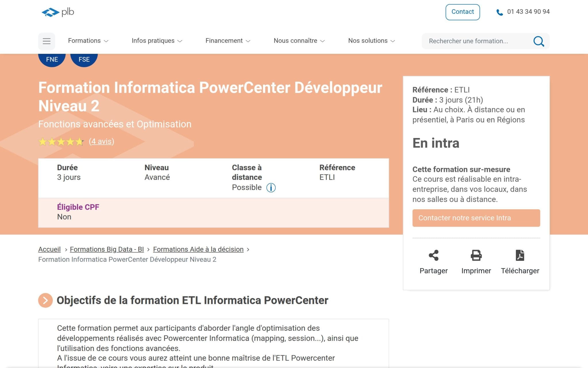This screenshot has height=368, width=588.
Task: Click the FNE badge
Action: tap(52, 60)
